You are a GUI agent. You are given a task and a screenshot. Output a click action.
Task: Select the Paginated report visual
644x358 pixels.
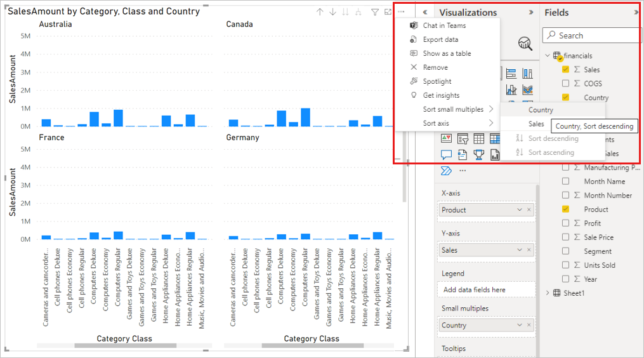click(495, 155)
